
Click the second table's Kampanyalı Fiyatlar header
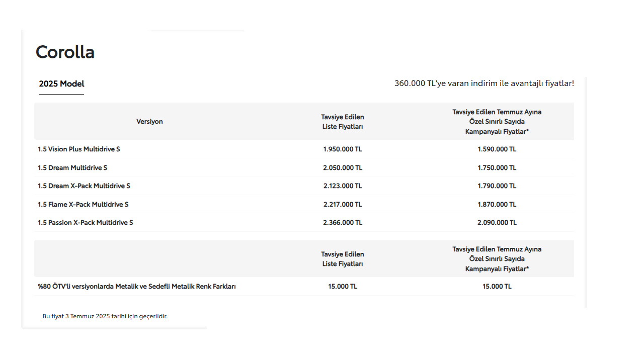[497, 259]
